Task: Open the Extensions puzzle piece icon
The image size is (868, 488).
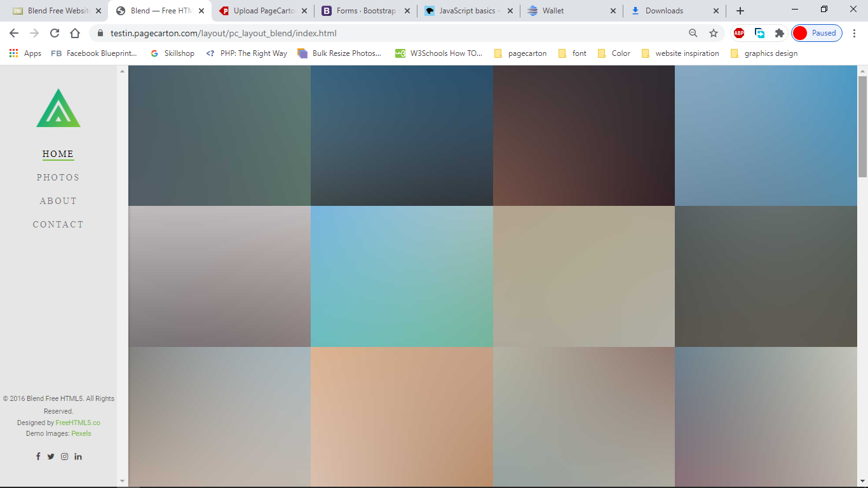Action: click(779, 33)
